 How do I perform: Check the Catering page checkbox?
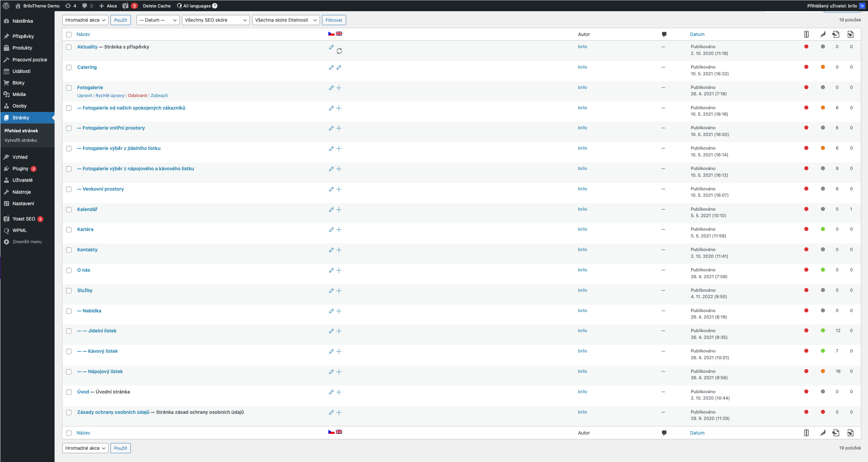pyautogui.click(x=69, y=68)
